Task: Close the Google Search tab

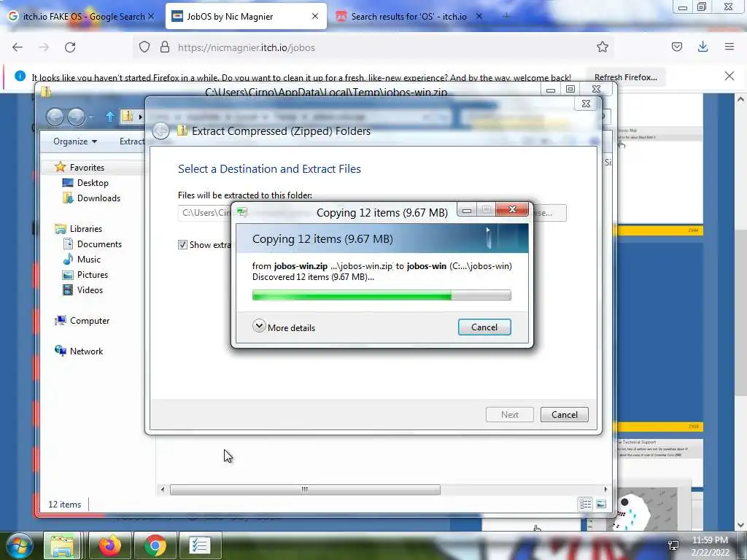Action: click(151, 16)
